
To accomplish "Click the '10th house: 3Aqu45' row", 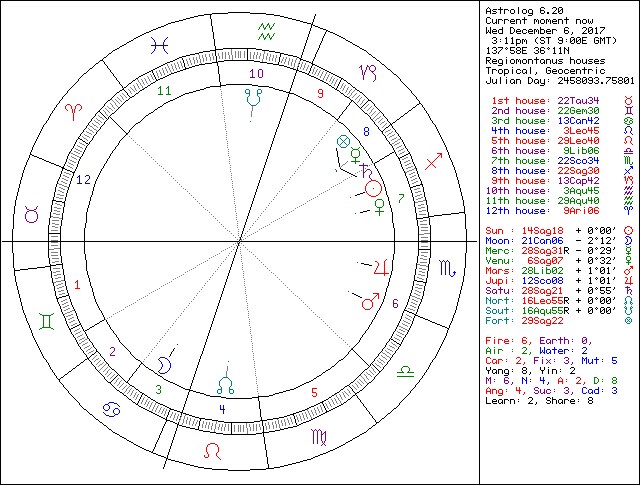I will click(x=559, y=191).
